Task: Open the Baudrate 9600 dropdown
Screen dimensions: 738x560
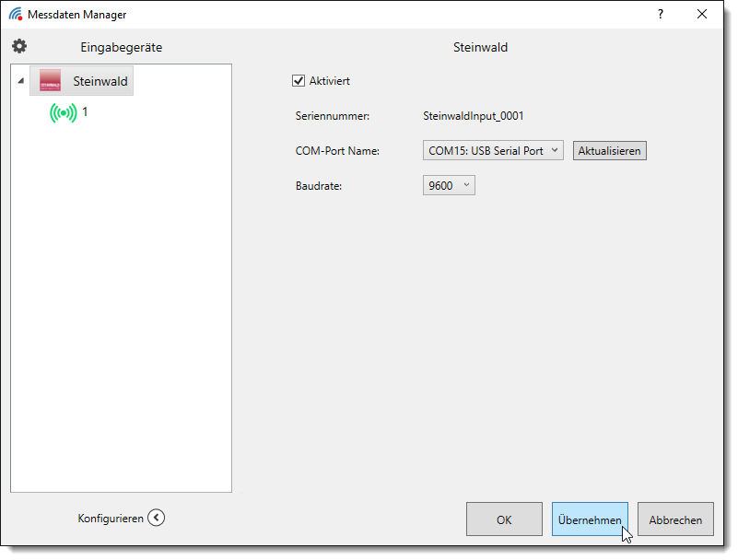Action: click(x=449, y=185)
